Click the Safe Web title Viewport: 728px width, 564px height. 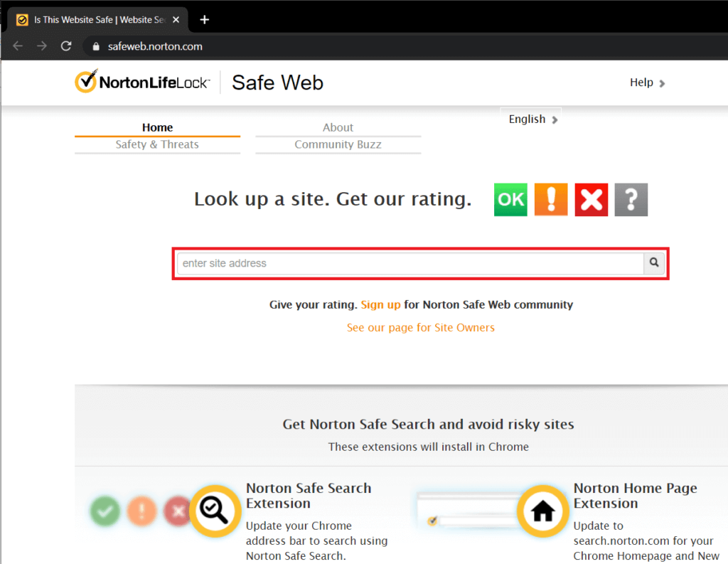click(278, 83)
